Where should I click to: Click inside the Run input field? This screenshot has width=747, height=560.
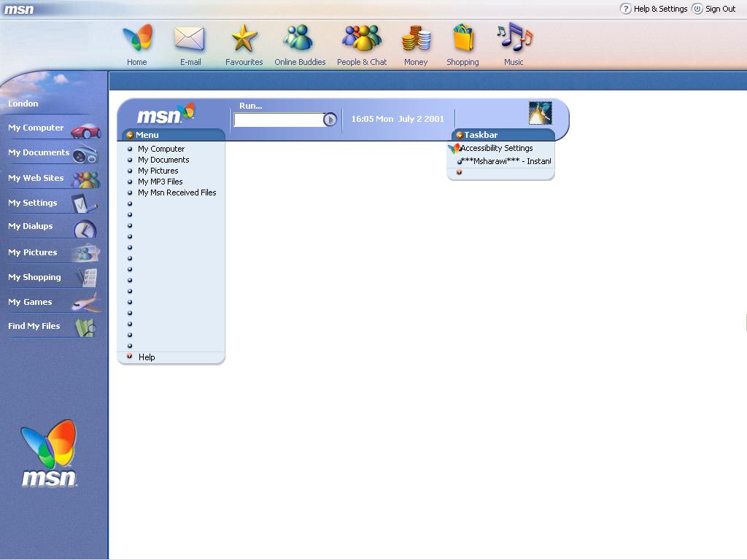point(279,120)
